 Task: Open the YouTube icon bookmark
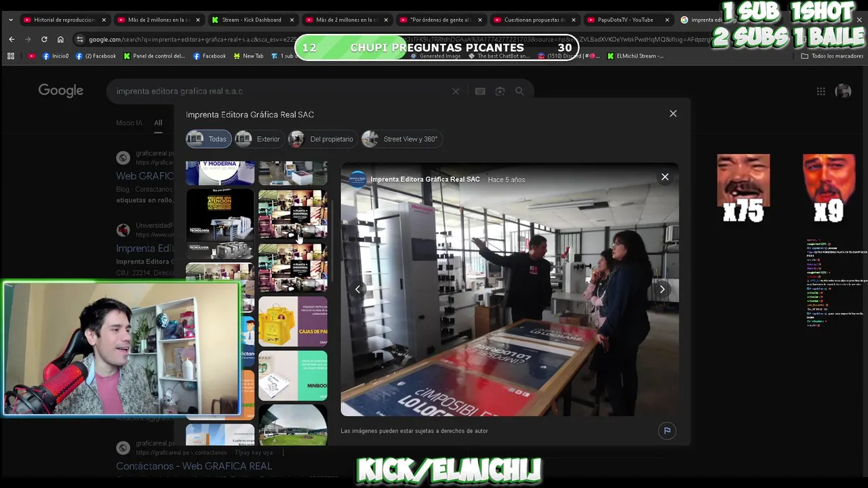point(32,56)
